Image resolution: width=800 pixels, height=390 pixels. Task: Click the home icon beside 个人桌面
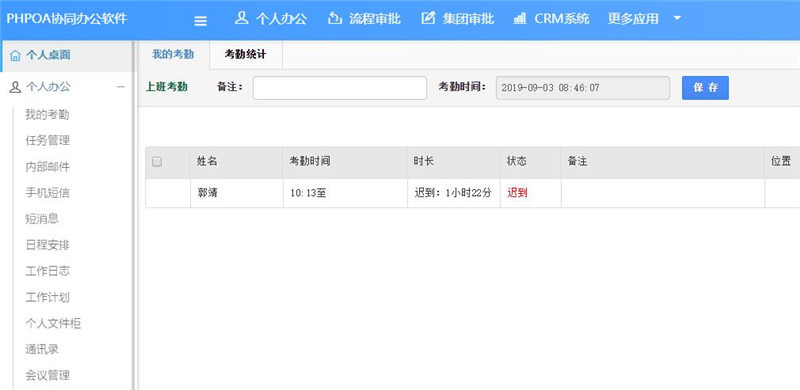click(x=16, y=55)
